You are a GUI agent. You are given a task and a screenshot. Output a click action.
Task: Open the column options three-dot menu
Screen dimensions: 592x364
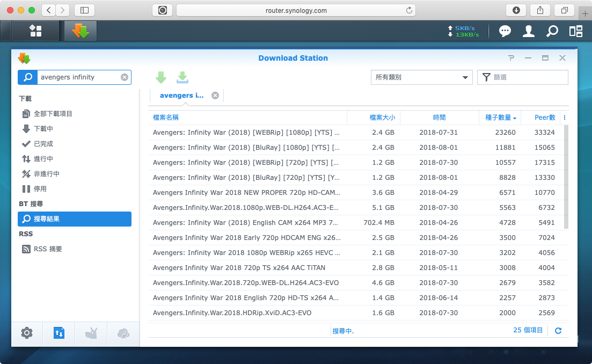[565, 118]
